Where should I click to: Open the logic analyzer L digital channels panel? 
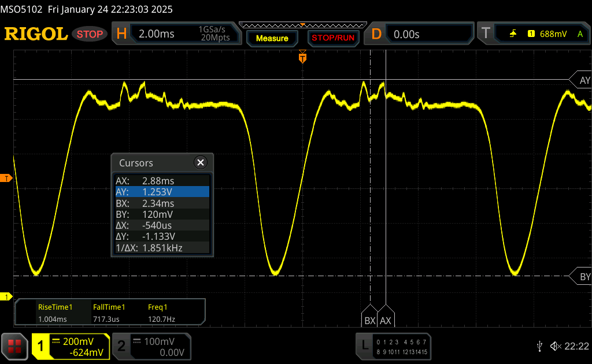394,346
